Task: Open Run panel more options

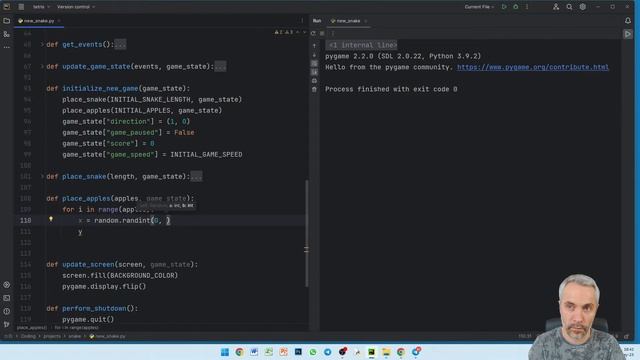Action: click(333, 33)
